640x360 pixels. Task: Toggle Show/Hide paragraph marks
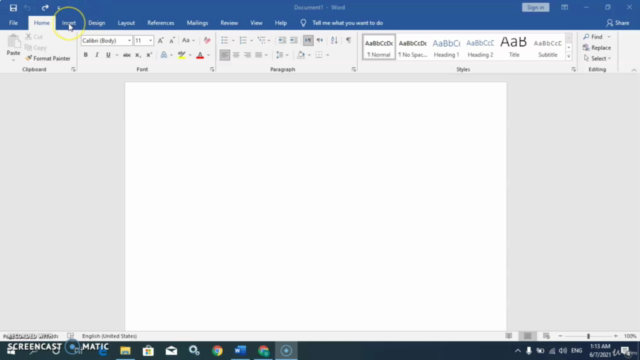[x=348, y=40]
